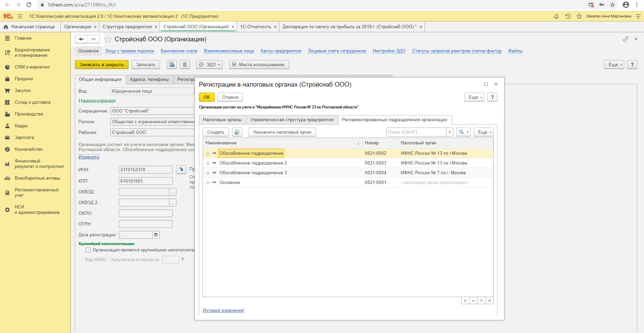Click the list report icon in toolbar
Image resolution: width=644 pixels, height=333 pixels.
coord(185,64)
